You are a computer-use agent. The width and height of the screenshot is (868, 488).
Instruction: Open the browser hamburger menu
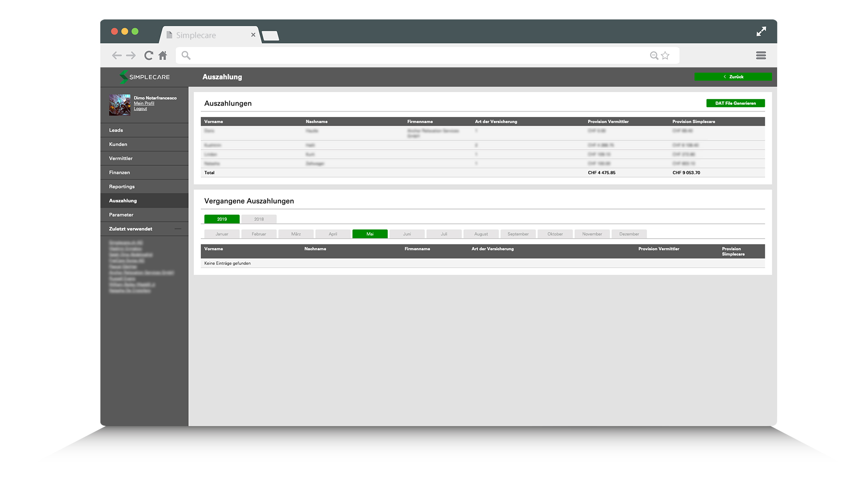[x=761, y=55]
